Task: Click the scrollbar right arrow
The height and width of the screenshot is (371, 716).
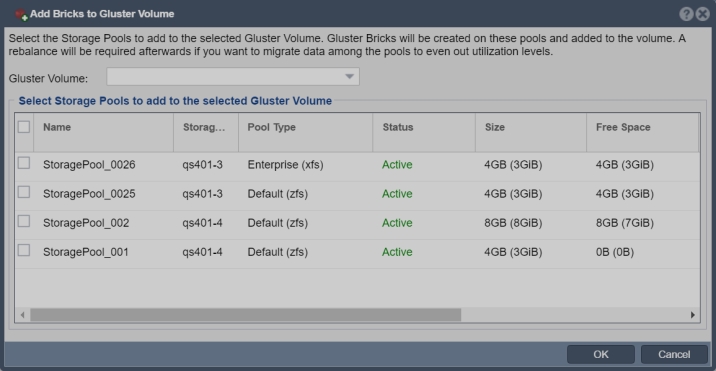Action: click(x=693, y=315)
